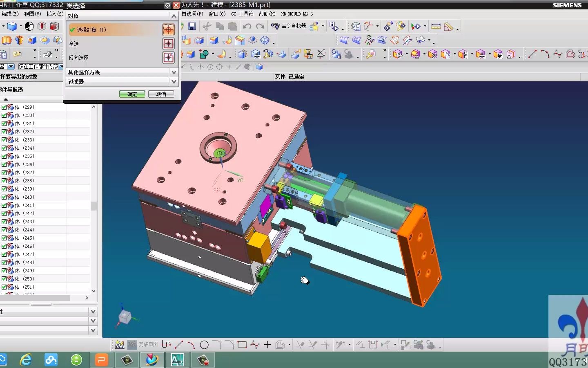Open the 仅在工作部件内部 scope dropdown
The image size is (588, 368).
click(61, 66)
